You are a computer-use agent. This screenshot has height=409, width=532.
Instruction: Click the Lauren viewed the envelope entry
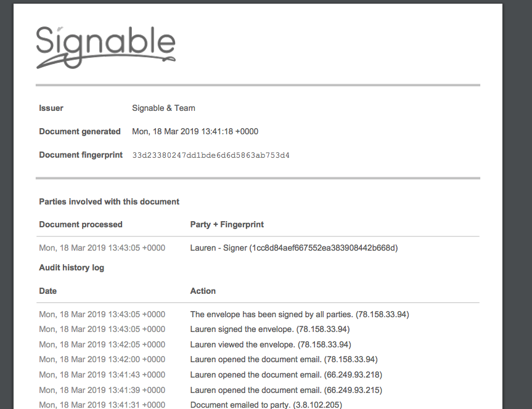[x=271, y=344]
